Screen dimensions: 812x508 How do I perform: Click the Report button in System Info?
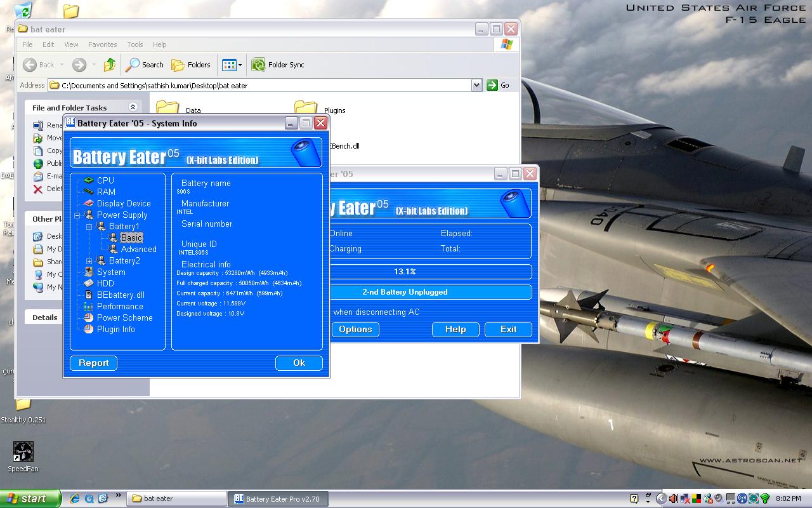point(94,363)
